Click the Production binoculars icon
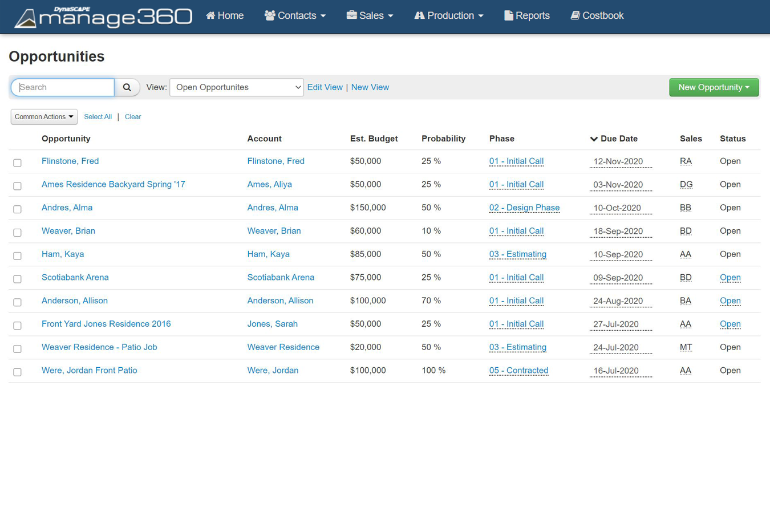Screen dimensions: 770x532 tap(419, 15)
